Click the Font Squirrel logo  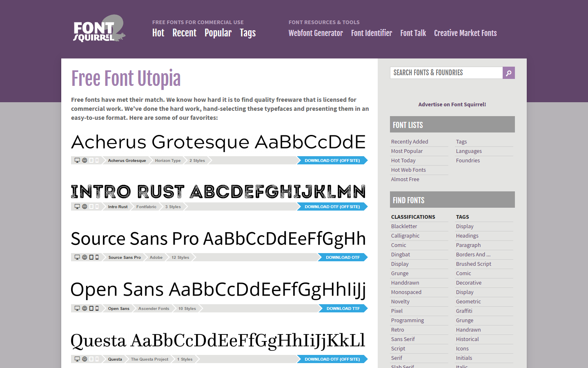click(99, 29)
